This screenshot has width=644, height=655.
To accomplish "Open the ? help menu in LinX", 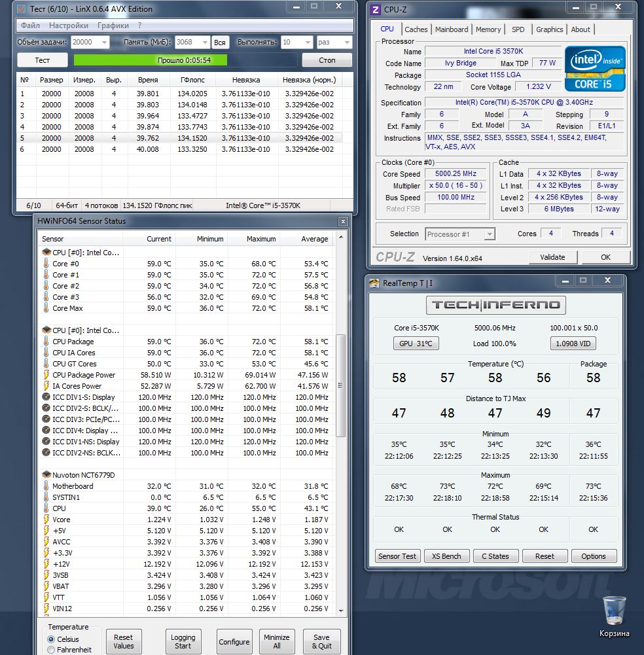I will click(x=139, y=26).
